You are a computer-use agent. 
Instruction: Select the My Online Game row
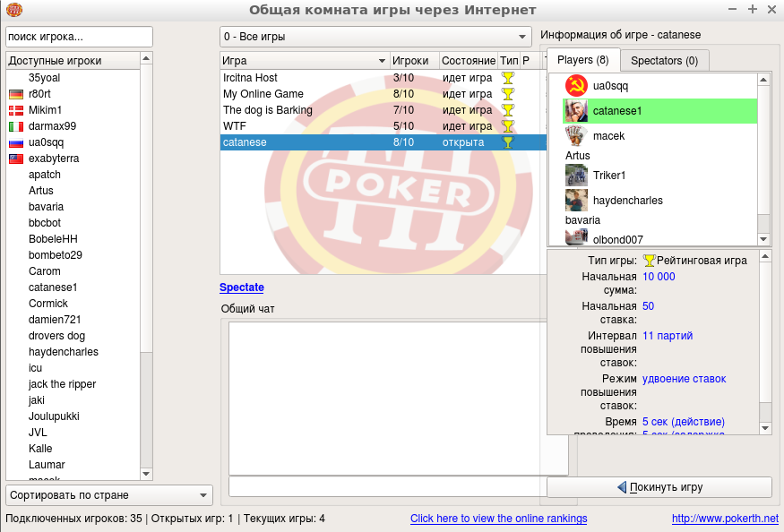pos(383,93)
